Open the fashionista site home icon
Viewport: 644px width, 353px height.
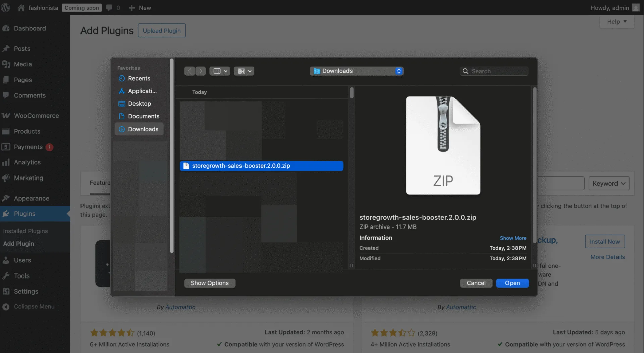pos(21,8)
